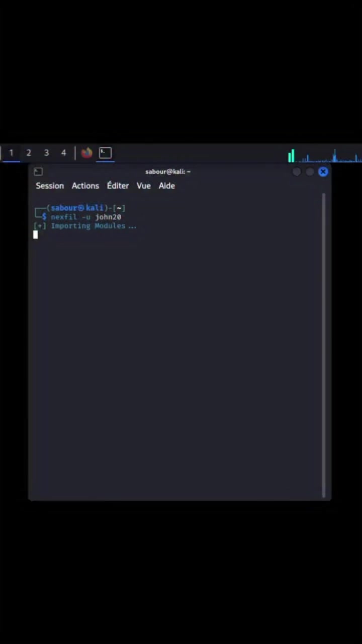Viewport: 362px width, 644px height.
Task: Close the sabour@kali terminal window
Action: (x=323, y=172)
